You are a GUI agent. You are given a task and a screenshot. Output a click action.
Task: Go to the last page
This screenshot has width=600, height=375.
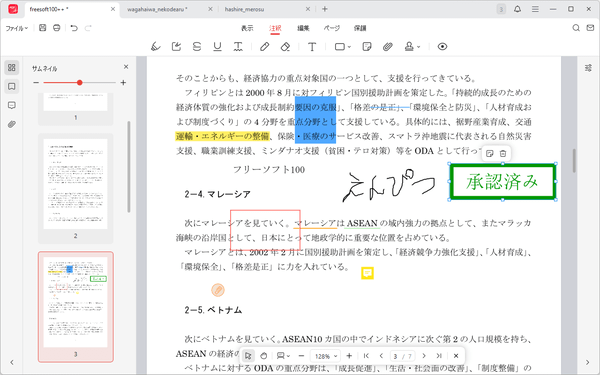(x=439, y=356)
